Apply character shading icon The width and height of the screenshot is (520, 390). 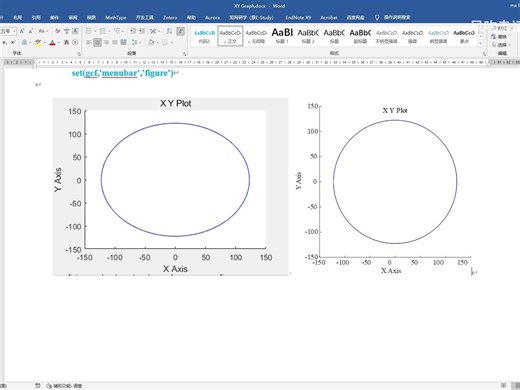point(66,42)
